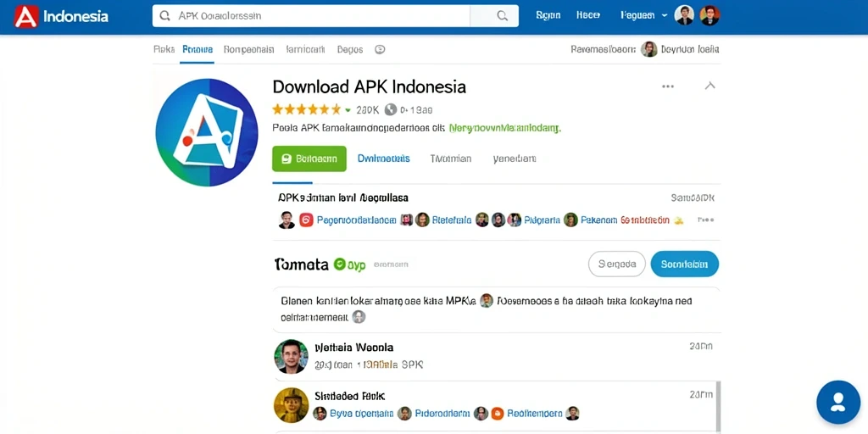Switch to the Raka tab
Screen dimensions: 868x434
(164, 49)
